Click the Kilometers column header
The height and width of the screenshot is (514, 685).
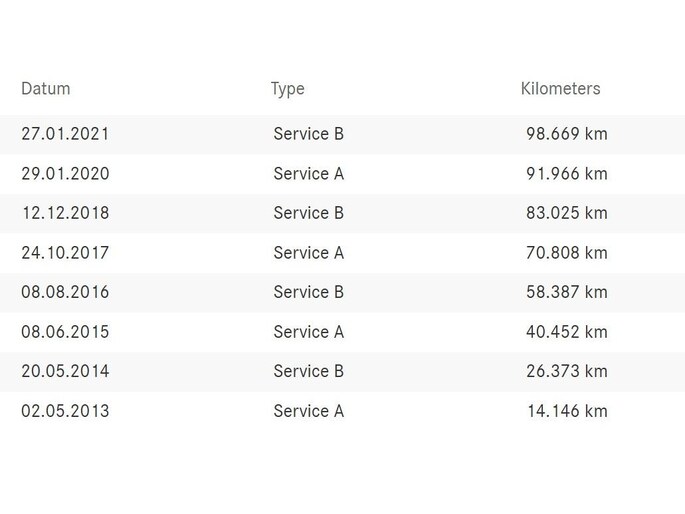click(x=560, y=89)
